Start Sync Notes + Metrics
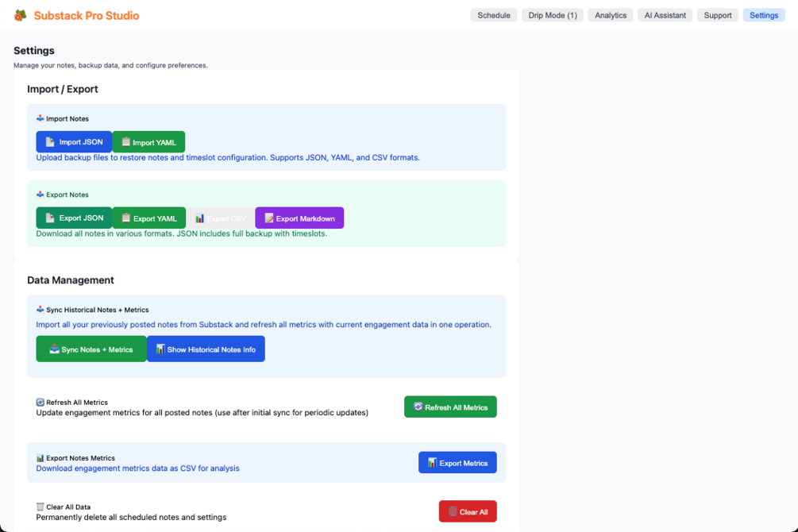 91,349
